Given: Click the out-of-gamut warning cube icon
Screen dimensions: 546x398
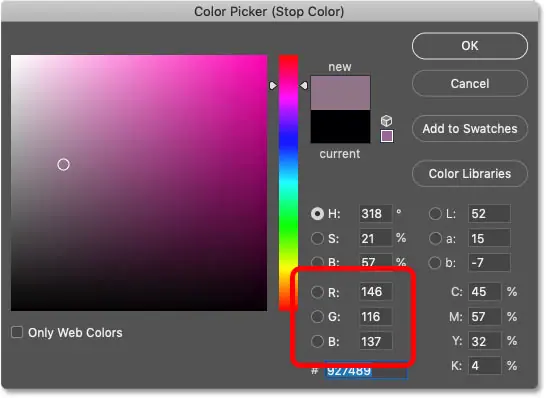Looking at the screenshot, I should (387, 121).
